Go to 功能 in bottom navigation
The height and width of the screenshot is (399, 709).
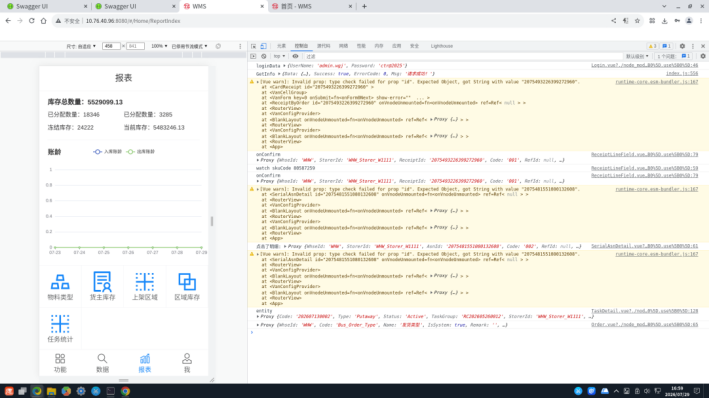pyautogui.click(x=60, y=363)
